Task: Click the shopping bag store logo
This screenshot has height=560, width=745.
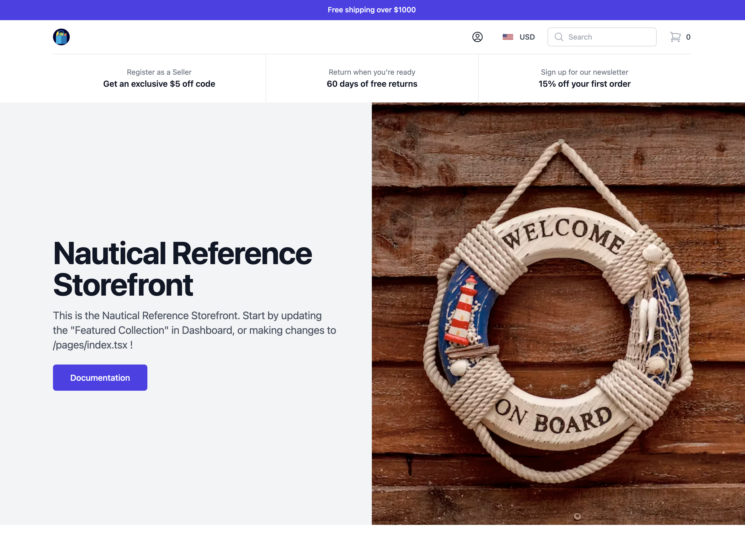Action: click(61, 37)
